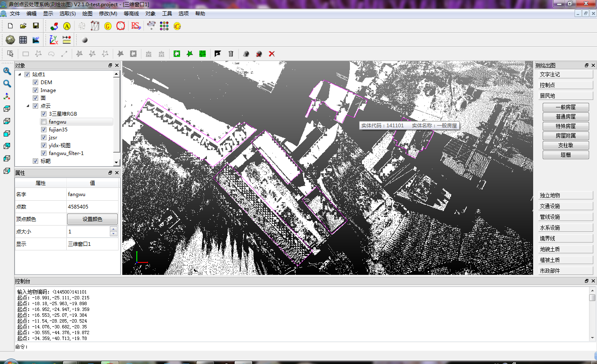Expand the 独立地物 category in right panel
The height and width of the screenshot is (364, 597).
pos(565,195)
